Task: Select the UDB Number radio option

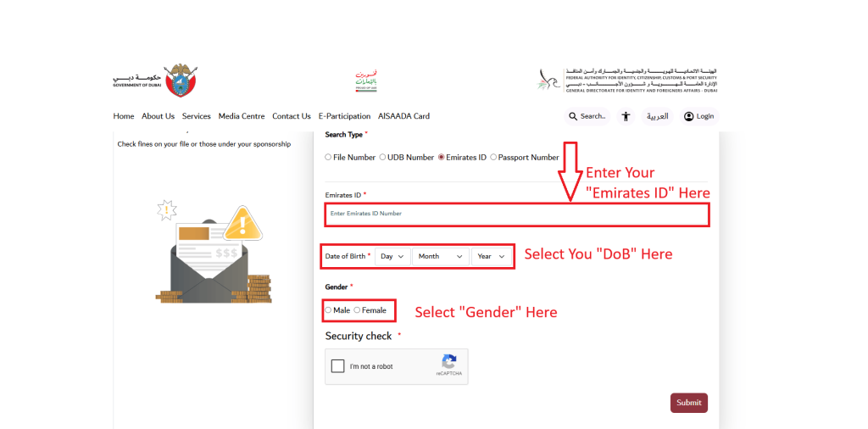Action: pos(382,157)
